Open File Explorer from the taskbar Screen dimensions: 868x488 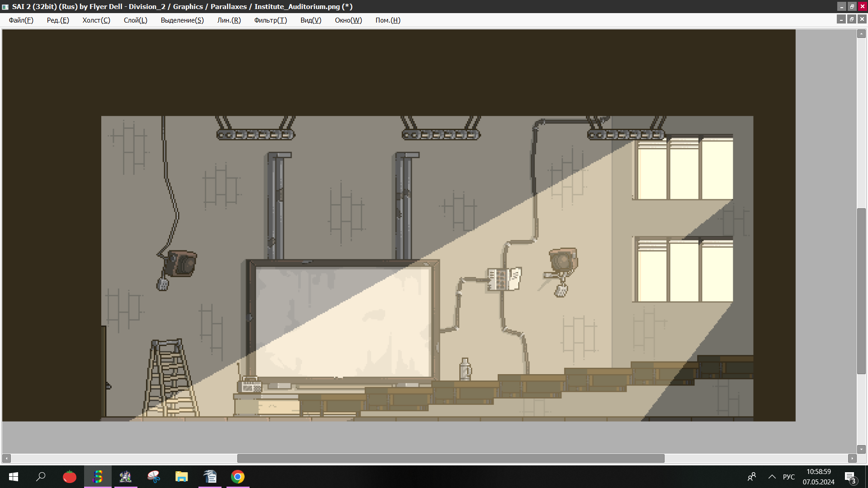pyautogui.click(x=182, y=477)
